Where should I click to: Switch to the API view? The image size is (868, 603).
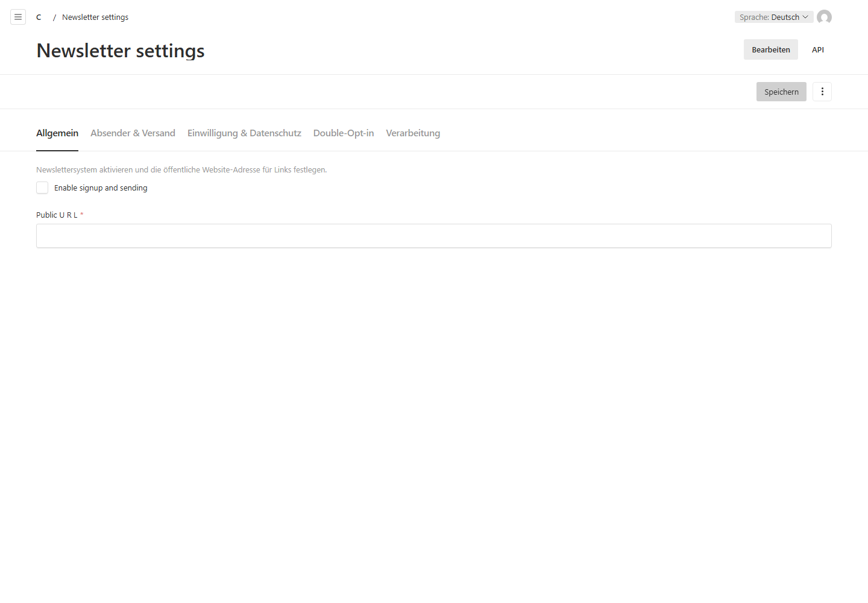click(818, 49)
